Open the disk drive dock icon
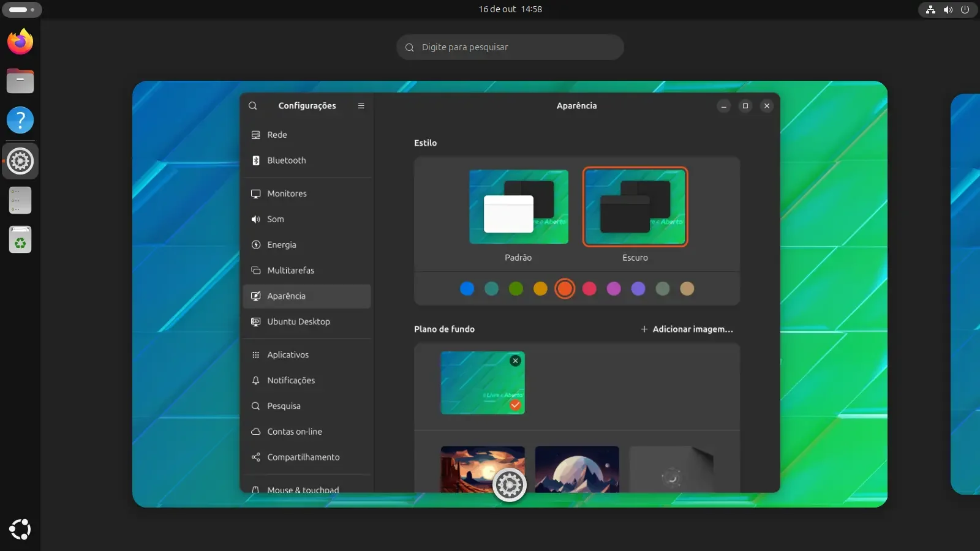This screenshot has width=980, height=551. pos(20,200)
